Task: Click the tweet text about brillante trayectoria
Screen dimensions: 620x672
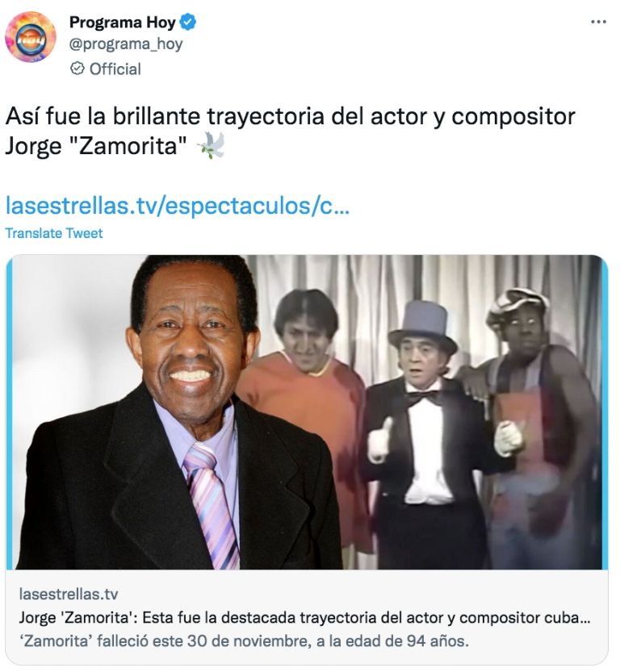Action: [291, 116]
